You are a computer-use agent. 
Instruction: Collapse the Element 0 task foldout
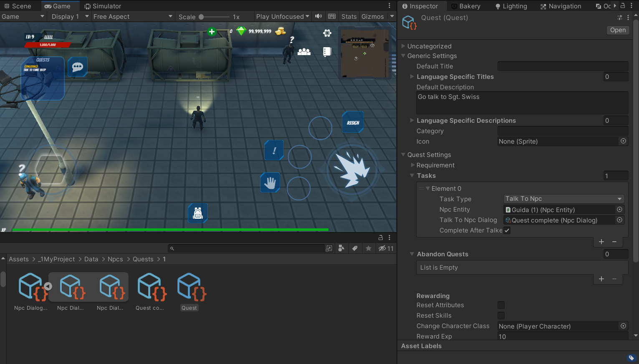coord(428,188)
